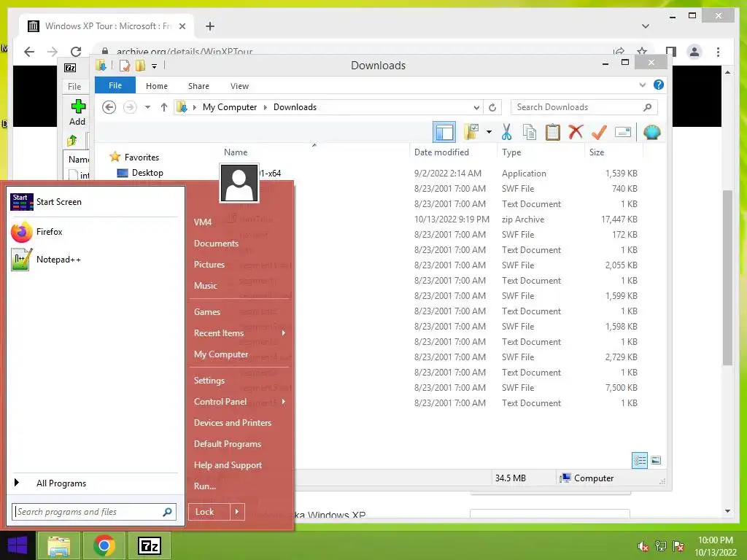The height and width of the screenshot is (560, 747).
Task: Click the Copy icon in Explorer toolbar
Action: pos(530,132)
